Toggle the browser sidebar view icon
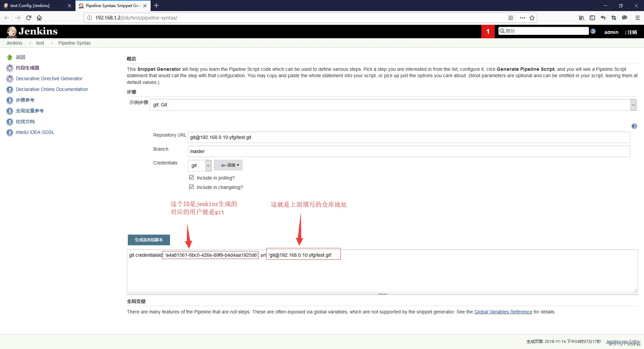The width and height of the screenshot is (644, 349). (592, 18)
